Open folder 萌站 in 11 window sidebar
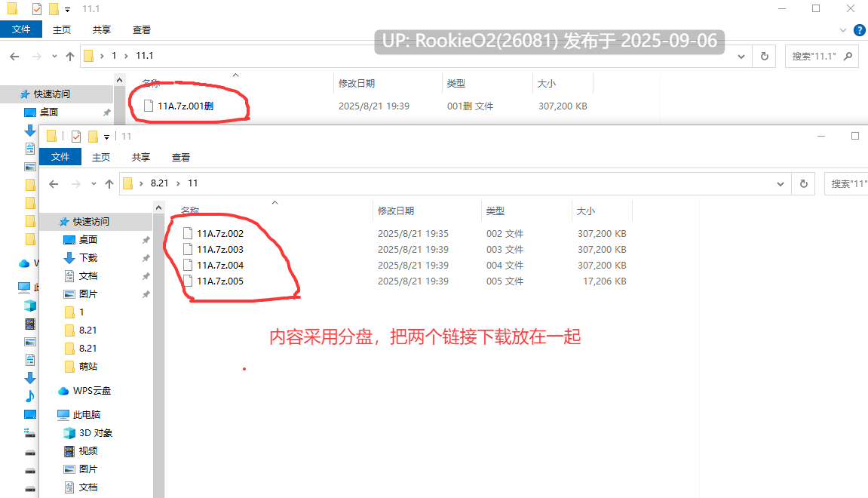 click(88, 367)
